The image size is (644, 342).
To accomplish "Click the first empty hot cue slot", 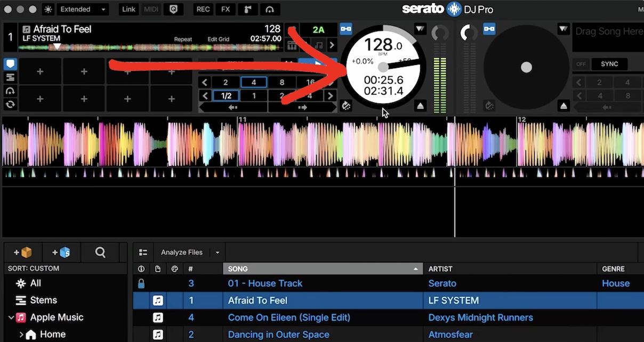I will 40,71.
